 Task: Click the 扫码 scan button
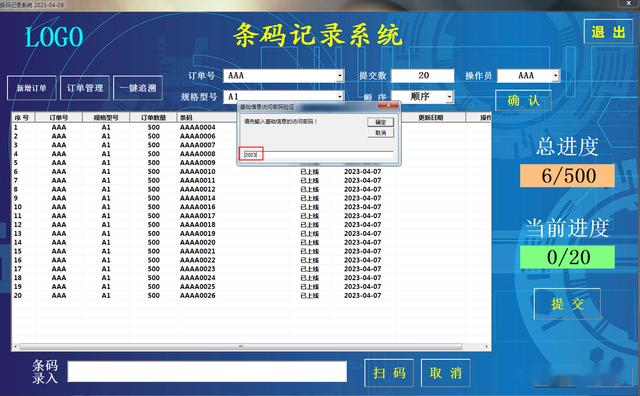pyautogui.click(x=389, y=373)
